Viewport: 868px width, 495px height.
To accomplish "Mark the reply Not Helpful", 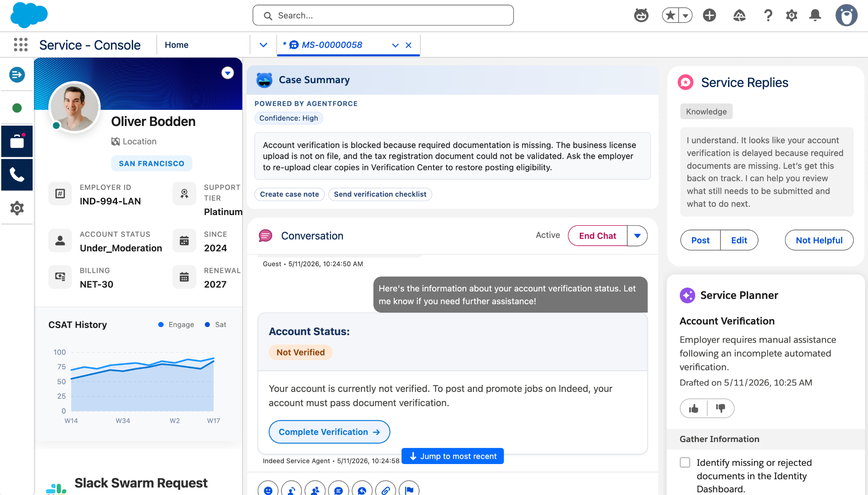I will [x=819, y=241].
